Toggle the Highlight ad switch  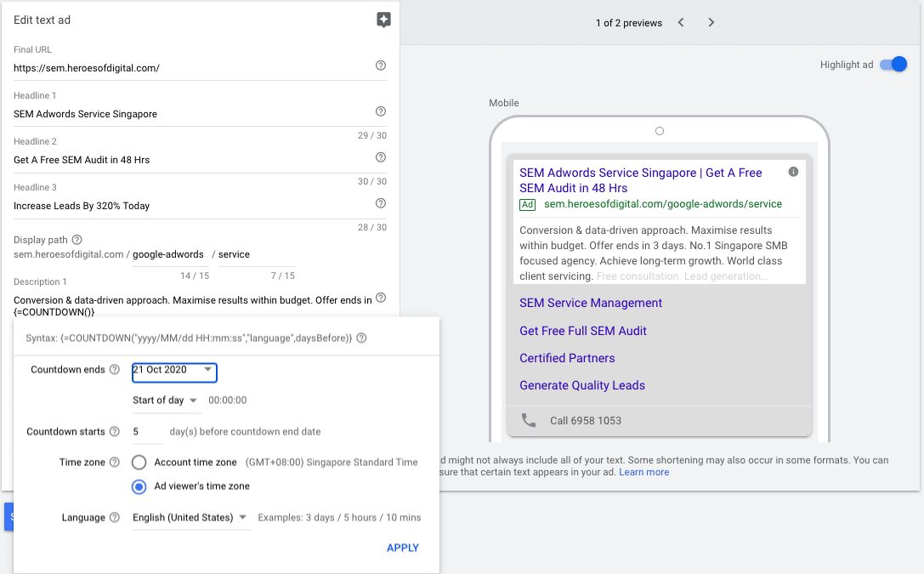(893, 65)
